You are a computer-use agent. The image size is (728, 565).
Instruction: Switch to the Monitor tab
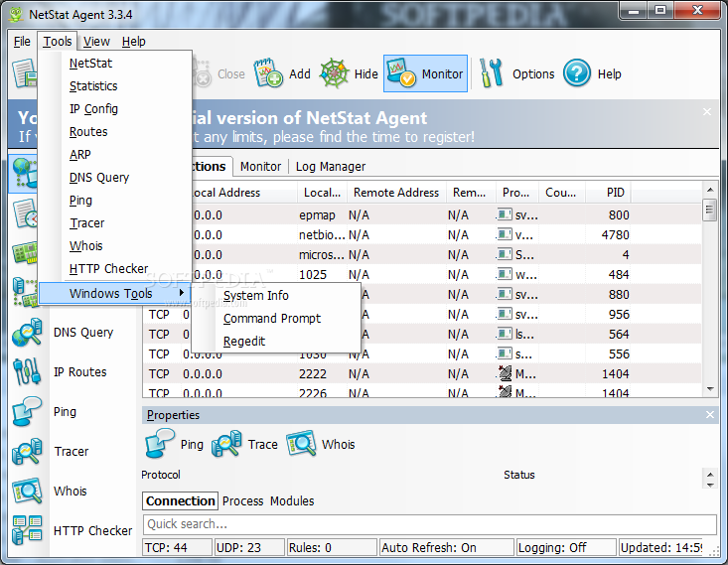[x=260, y=166]
